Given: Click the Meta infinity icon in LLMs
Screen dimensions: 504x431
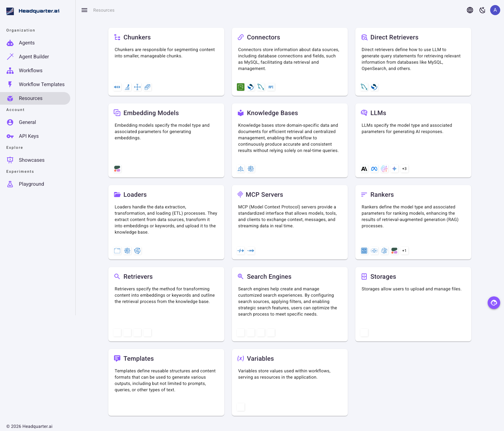Looking at the screenshot, I should click(374, 169).
